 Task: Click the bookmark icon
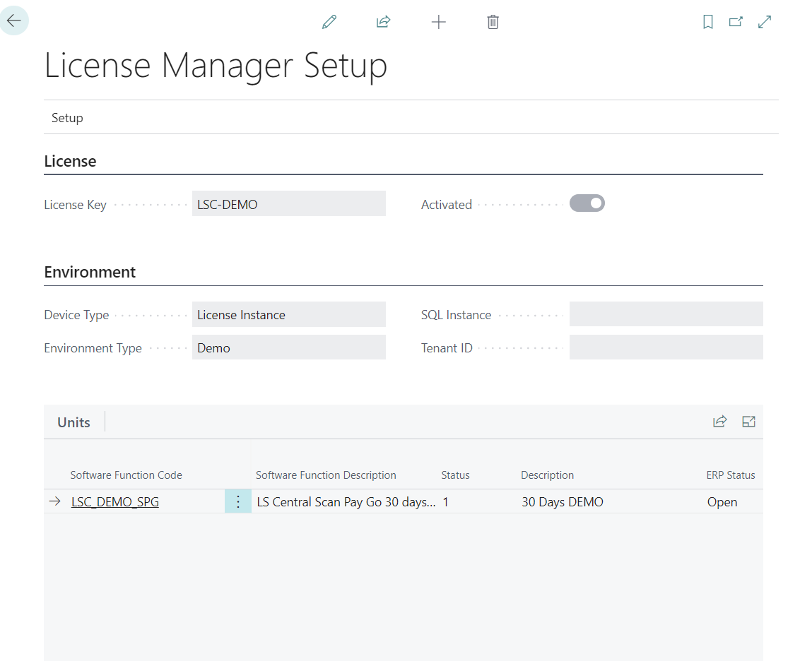(707, 22)
